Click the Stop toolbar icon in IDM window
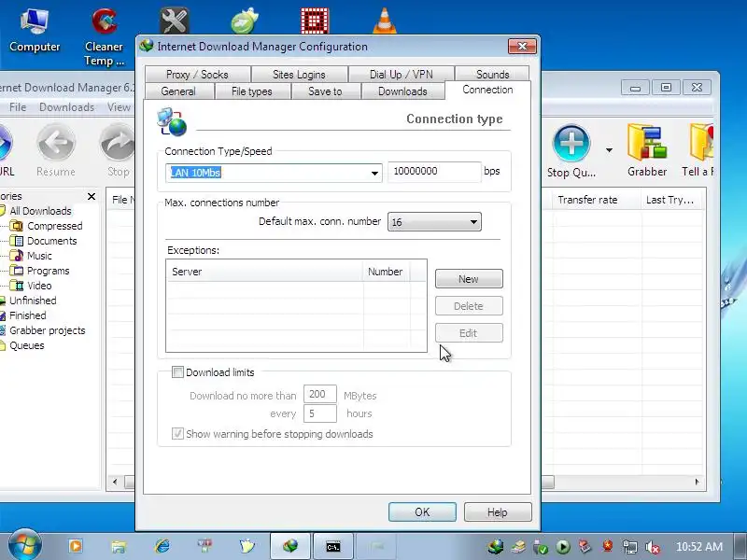The height and width of the screenshot is (560, 747). [118, 150]
